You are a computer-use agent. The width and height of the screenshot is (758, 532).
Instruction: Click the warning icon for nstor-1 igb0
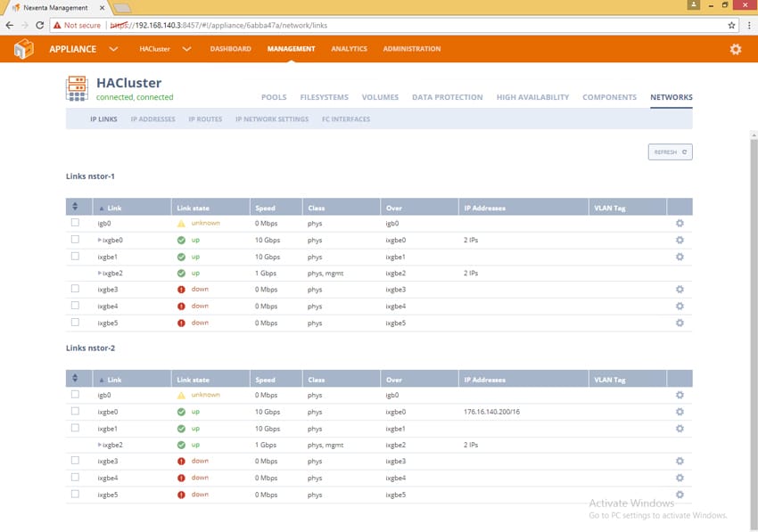[181, 224]
